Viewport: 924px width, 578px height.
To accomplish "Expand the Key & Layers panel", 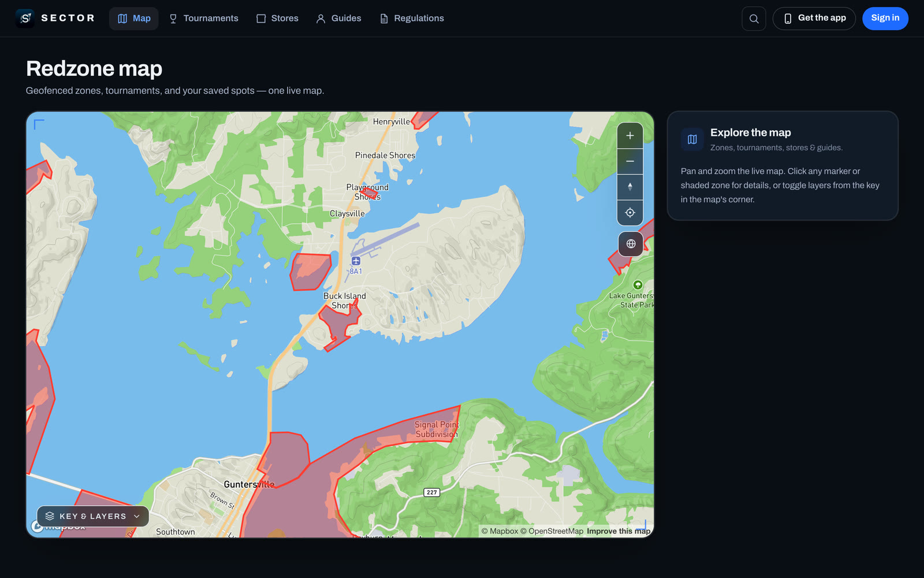I will click(x=93, y=516).
